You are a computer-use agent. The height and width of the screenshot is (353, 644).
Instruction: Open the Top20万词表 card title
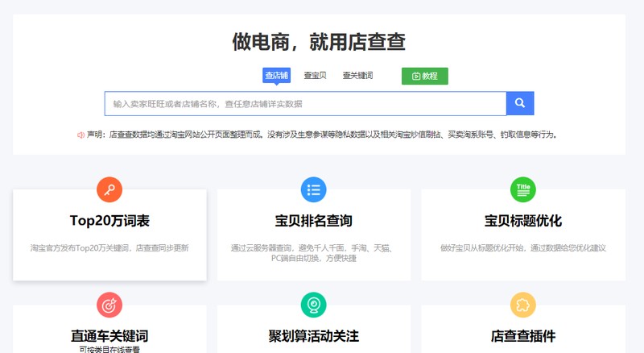pos(109,221)
